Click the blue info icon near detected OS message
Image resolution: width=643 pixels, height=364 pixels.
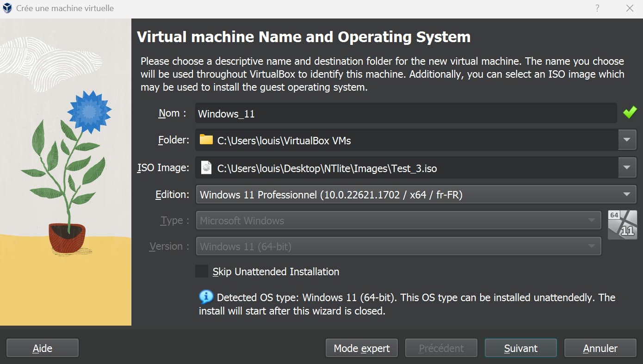point(205,296)
